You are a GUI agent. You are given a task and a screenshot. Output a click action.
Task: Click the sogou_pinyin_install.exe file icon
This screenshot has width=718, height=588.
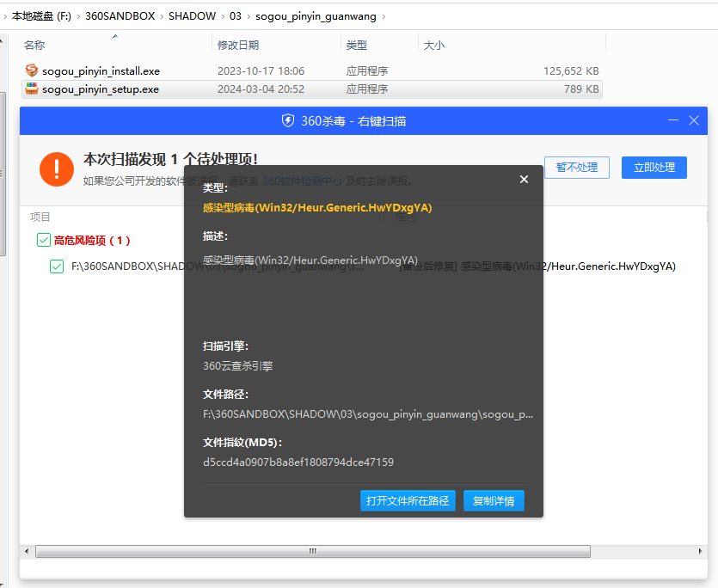tap(32, 70)
